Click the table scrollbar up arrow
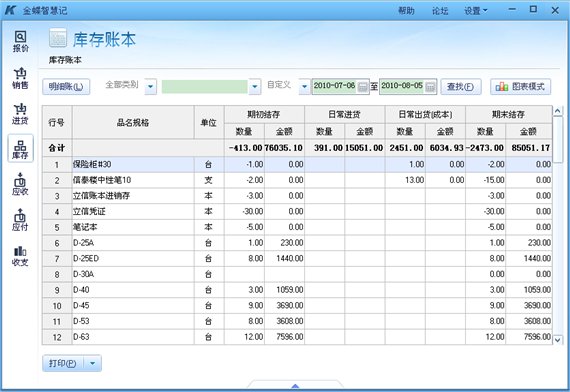The image size is (570, 392). pyautogui.click(x=558, y=111)
